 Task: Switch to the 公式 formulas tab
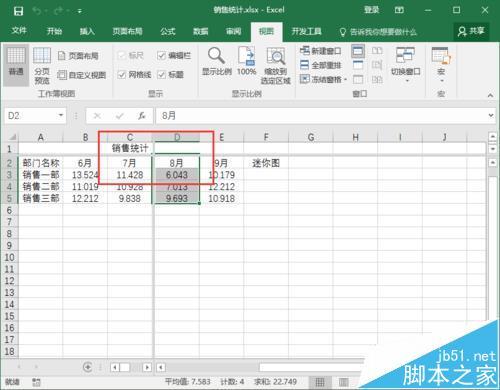168,31
